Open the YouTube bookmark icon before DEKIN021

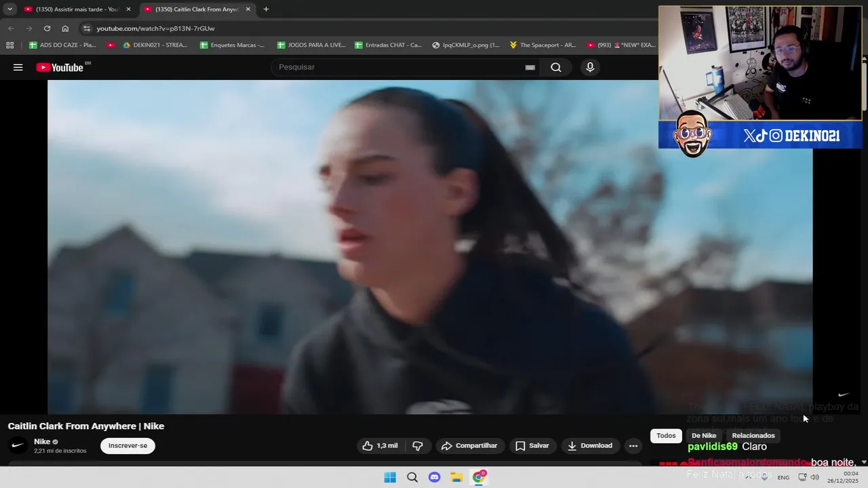111,45
